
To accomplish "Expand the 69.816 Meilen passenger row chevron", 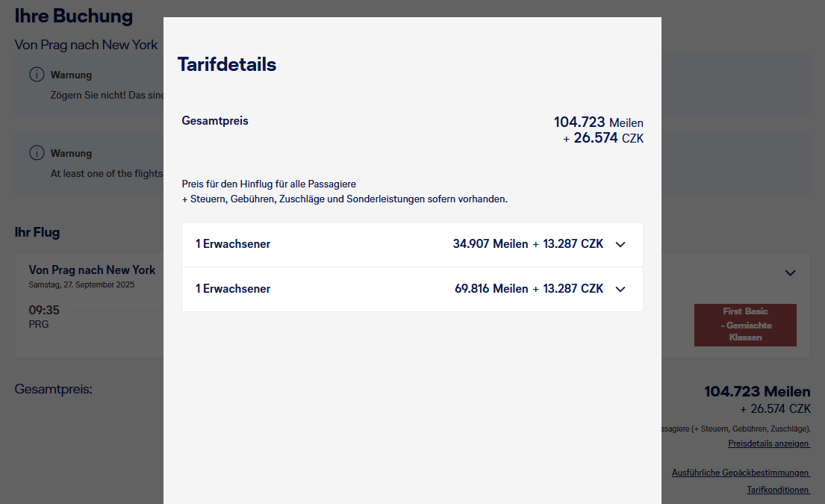I will pos(620,289).
